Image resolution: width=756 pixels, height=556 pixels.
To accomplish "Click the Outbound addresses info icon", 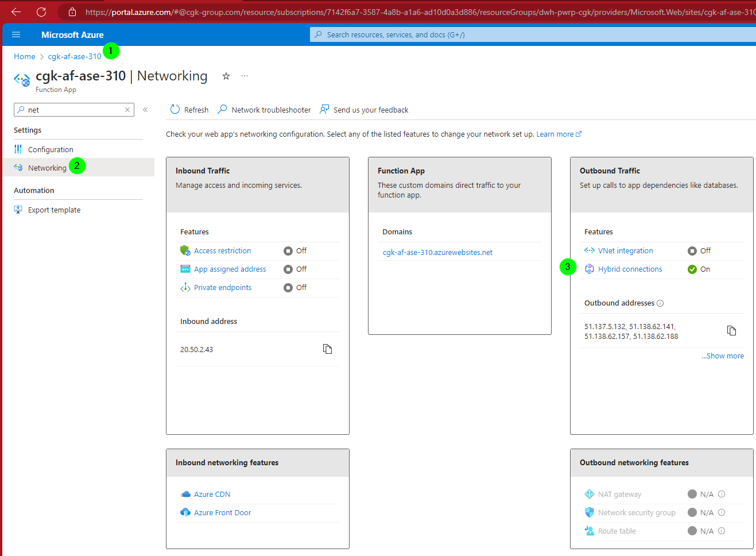I will click(660, 303).
